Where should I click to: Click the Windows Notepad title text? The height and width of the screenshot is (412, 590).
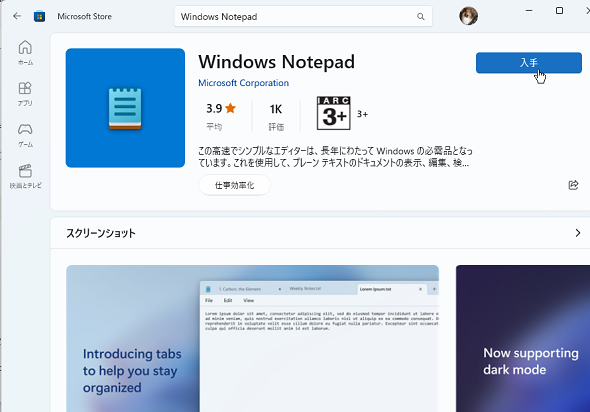(x=277, y=62)
